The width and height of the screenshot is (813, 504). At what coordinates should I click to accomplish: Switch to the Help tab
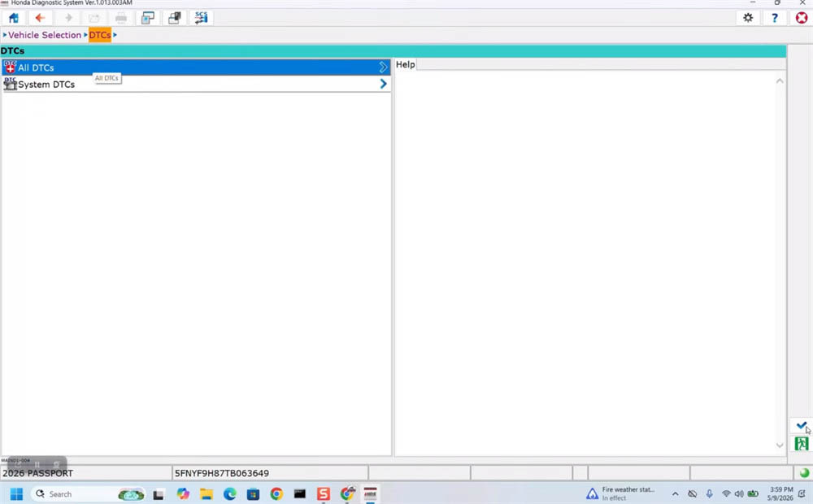pos(405,64)
